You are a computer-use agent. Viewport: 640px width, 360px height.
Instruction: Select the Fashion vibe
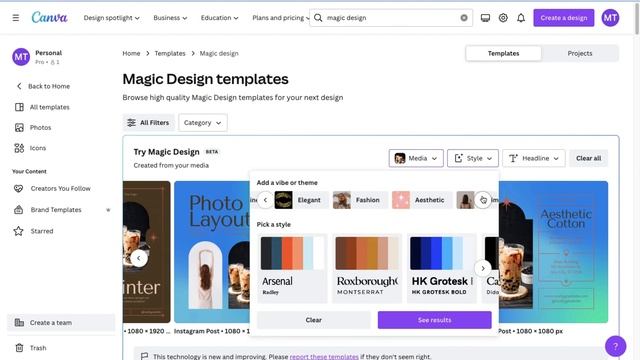[360, 200]
